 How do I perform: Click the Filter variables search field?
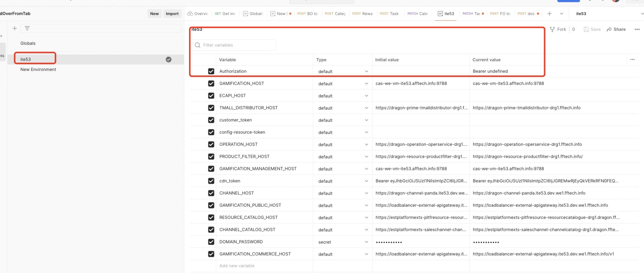236,45
